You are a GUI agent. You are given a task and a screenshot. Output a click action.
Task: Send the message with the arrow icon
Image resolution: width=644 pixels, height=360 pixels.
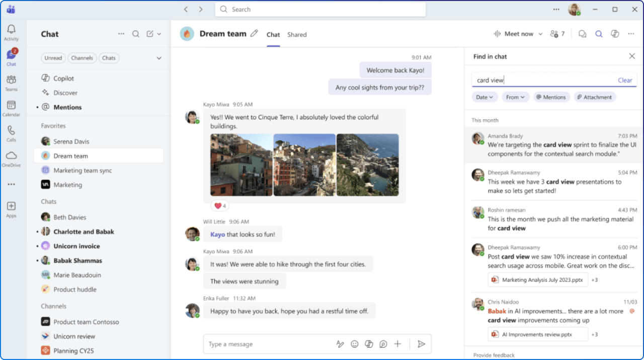(422, 344)
